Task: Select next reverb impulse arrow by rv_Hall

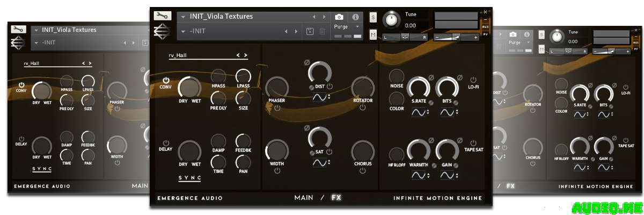Action: coord(245,55)
